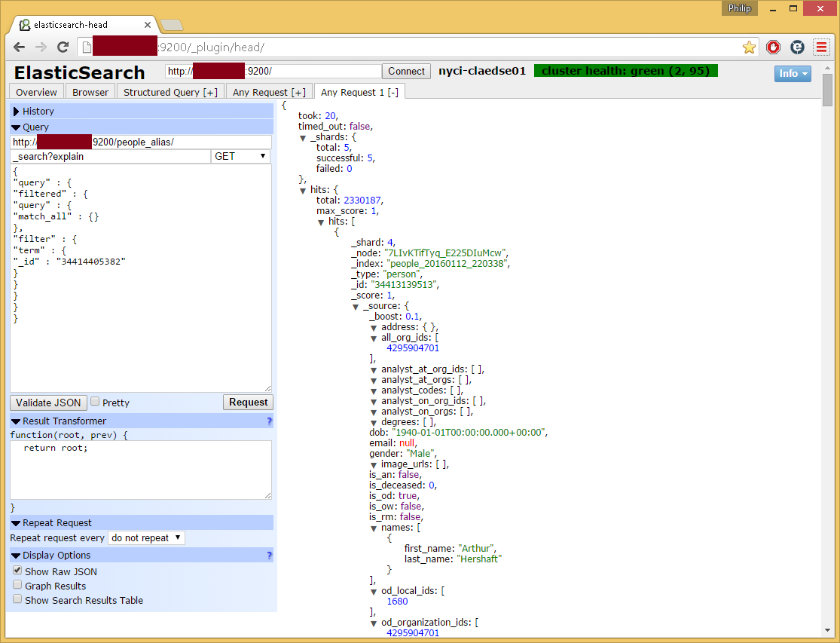Image resolution: width=840 pixels, height=643 pixels.
Task: Open a new browser tab
Action: [x=172, y=25]
